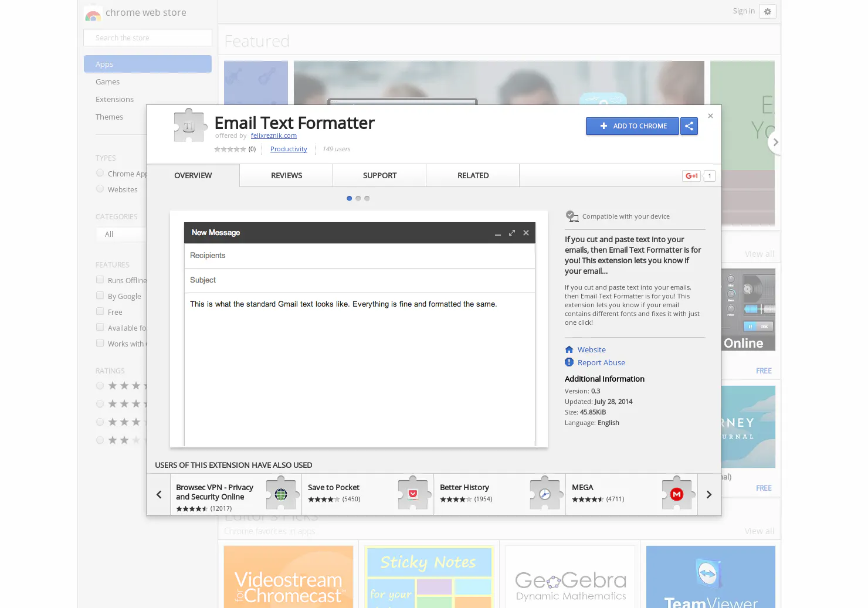Enable the Available for checkbox
The image size is (868, 608).
[100, 327]
